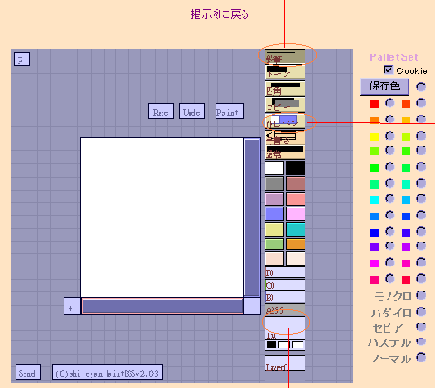Pick the light green swatch in palette
The height and width of the screenshot is (388, 435).
(x=274, y=244)
